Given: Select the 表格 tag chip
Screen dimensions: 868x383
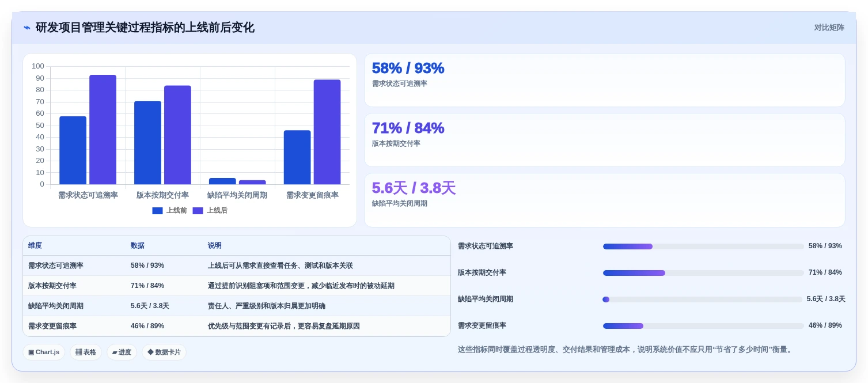Looking at the screenshot, I should [86, 352].
